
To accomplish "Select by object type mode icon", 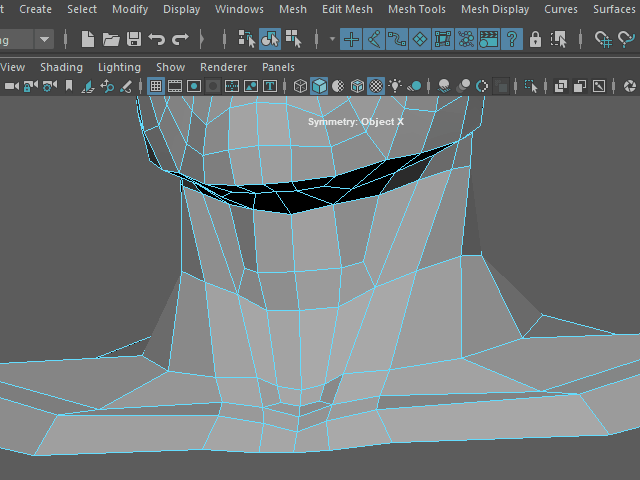I will tap(270, 40).
